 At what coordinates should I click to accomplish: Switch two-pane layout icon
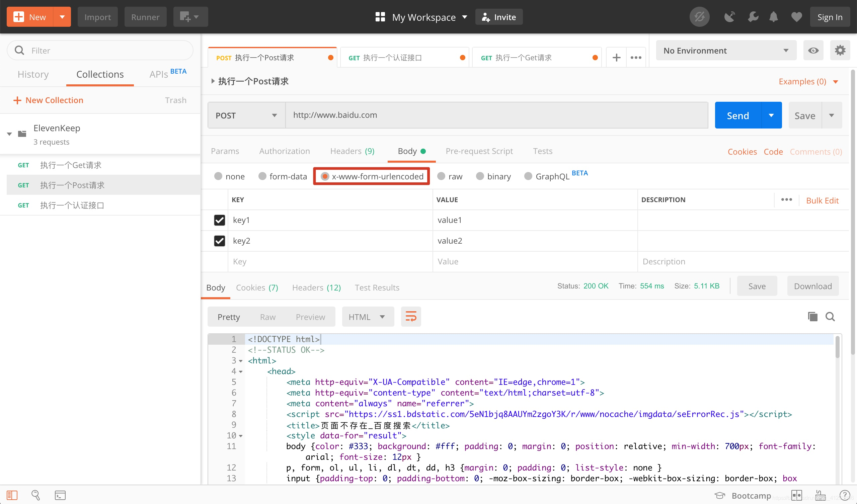click(x=796, y=495)
